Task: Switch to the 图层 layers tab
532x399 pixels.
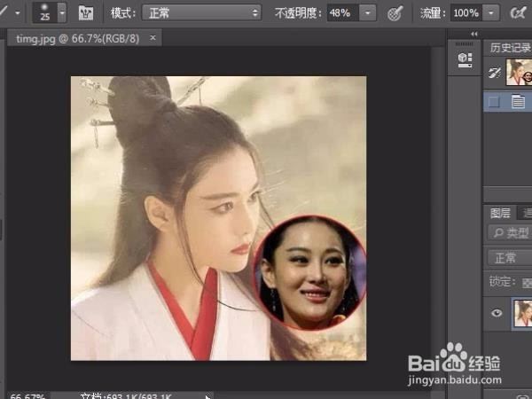Action: pos(500,213)
